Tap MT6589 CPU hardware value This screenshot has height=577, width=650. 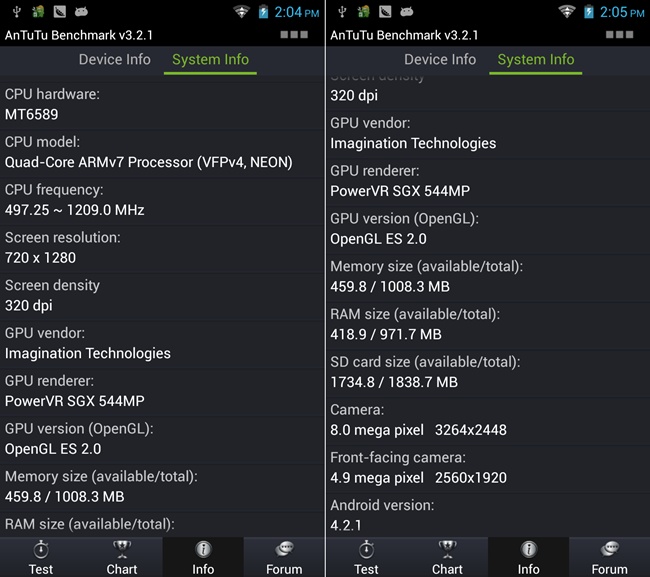click(32, 114)
